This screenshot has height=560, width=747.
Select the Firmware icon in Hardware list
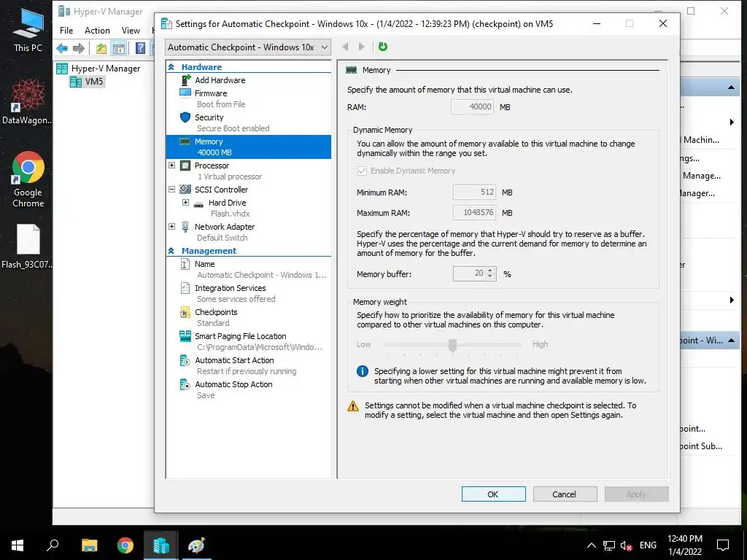click(185, 93)
